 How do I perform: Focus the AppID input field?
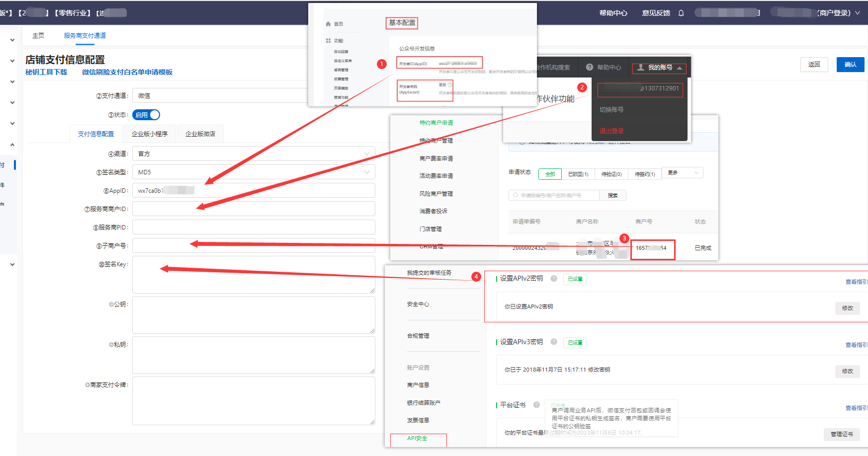tap(254, 191)
